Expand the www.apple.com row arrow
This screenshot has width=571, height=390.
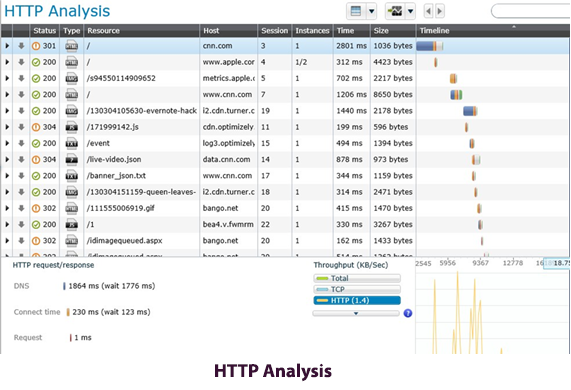(7, 62)
